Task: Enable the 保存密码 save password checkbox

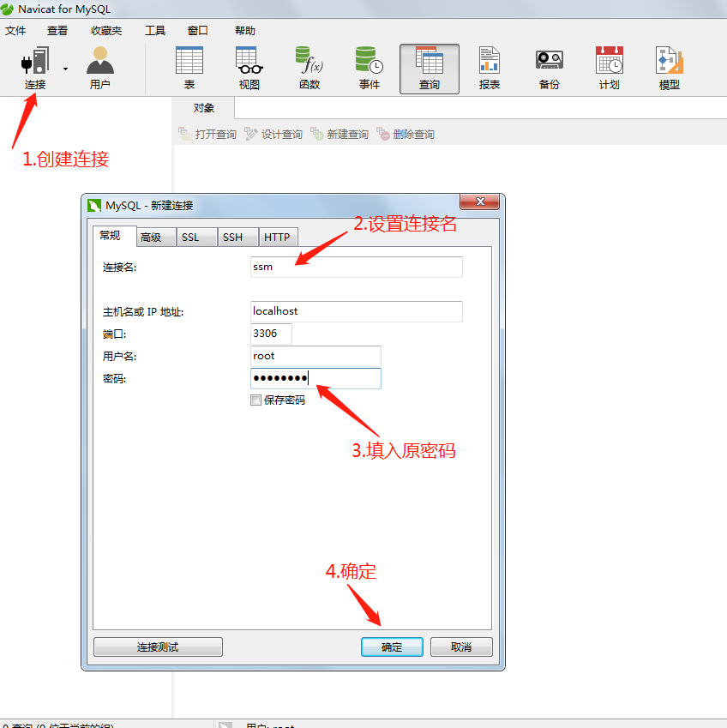Action: click(255, 400)
